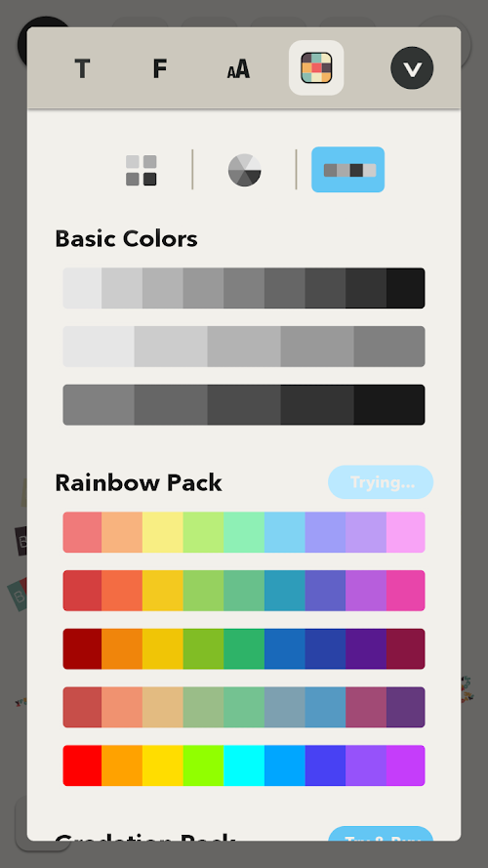The height and width of the screenshot is (868, 488).
Task: Switch to the color wheel mode
Action: 245,170
